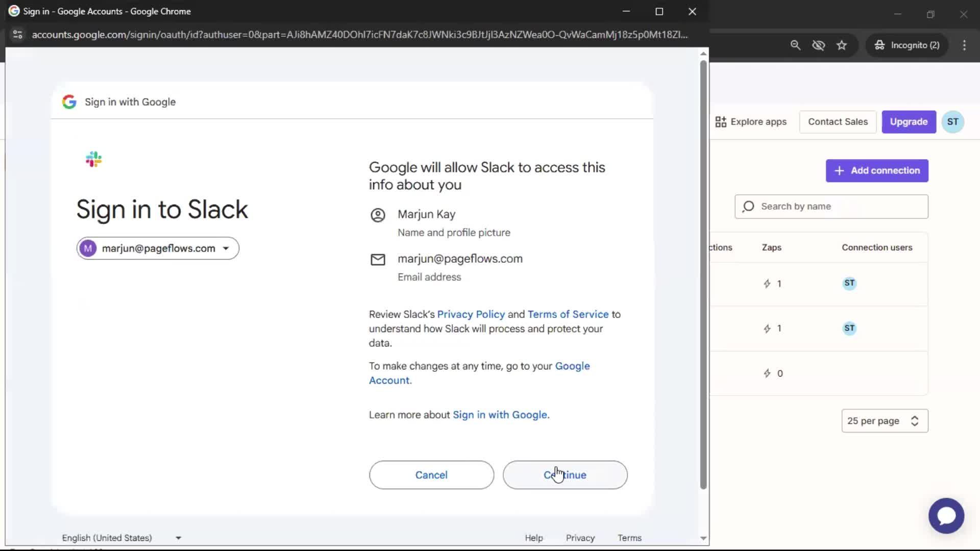This screenshot has height=551, width=980.
Task: Open the marjun@pageflows.com account dropdown
Action: coord(158,248)
